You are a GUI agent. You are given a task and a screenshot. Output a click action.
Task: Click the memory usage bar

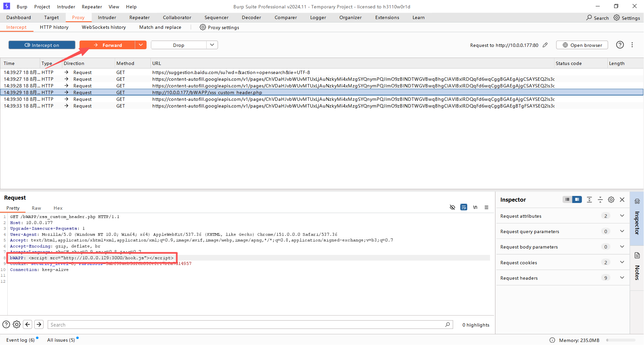tap(621, 340)
